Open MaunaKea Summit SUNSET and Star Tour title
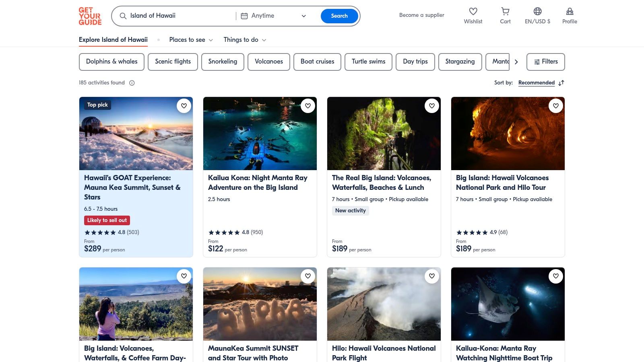Viewport: 644px width, 362px height. 253,353
